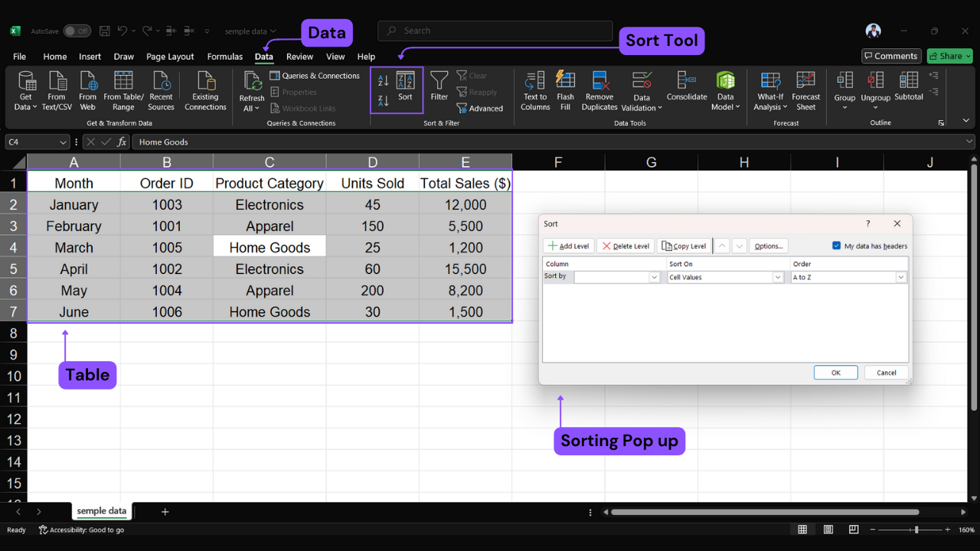Screen dimensions: 980x551
Task: Select the Filter tool
Action: tap(439, 90)
